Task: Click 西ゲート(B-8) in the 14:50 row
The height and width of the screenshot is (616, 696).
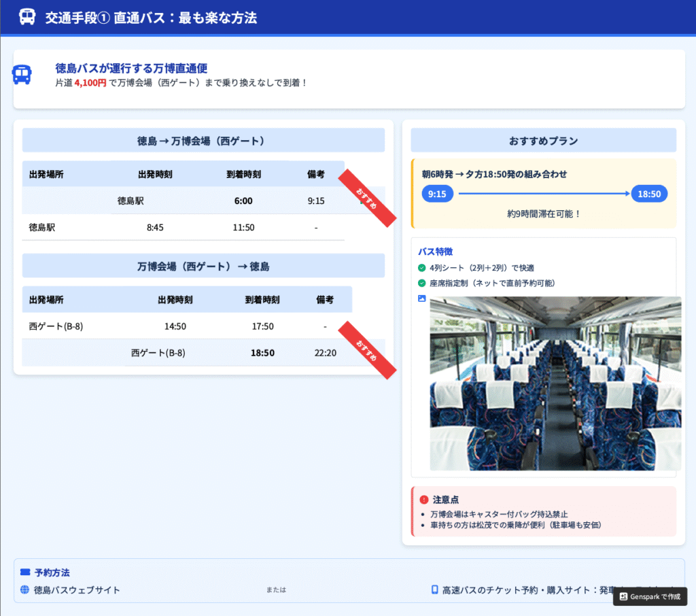Action: coord(56,326)
